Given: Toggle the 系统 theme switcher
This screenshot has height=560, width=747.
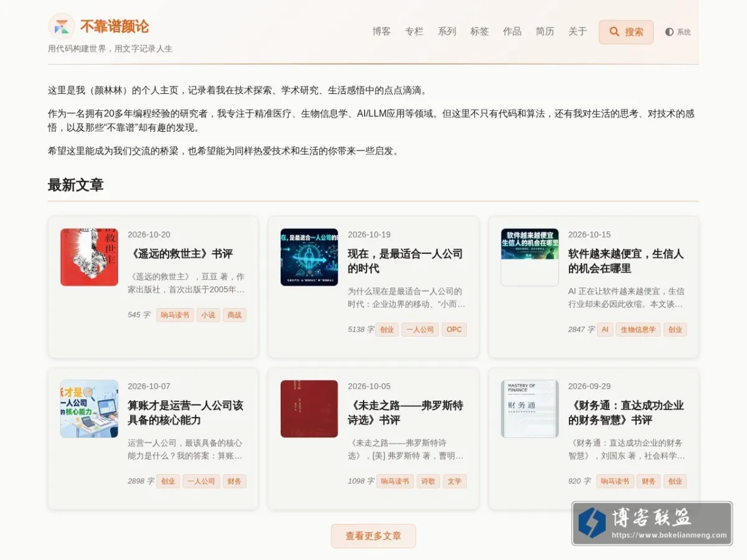Looking at the screenshot, I should click(x=678, y=32).
